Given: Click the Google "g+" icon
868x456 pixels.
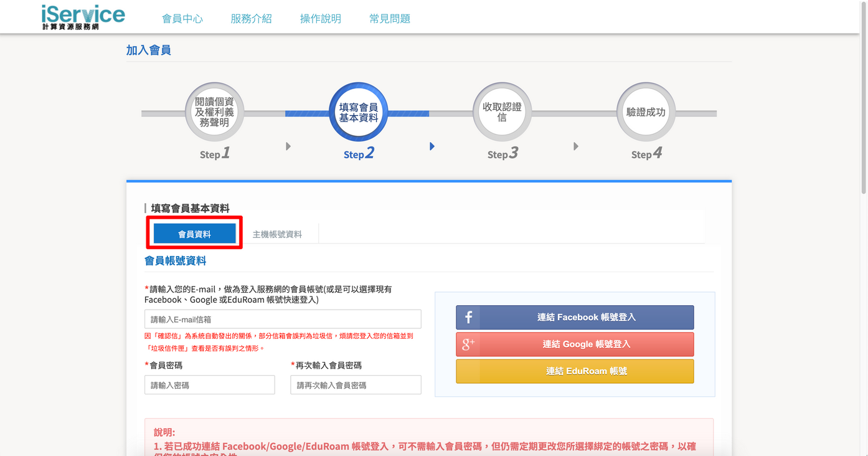Looking at the screenshot, I should [468, 344].
